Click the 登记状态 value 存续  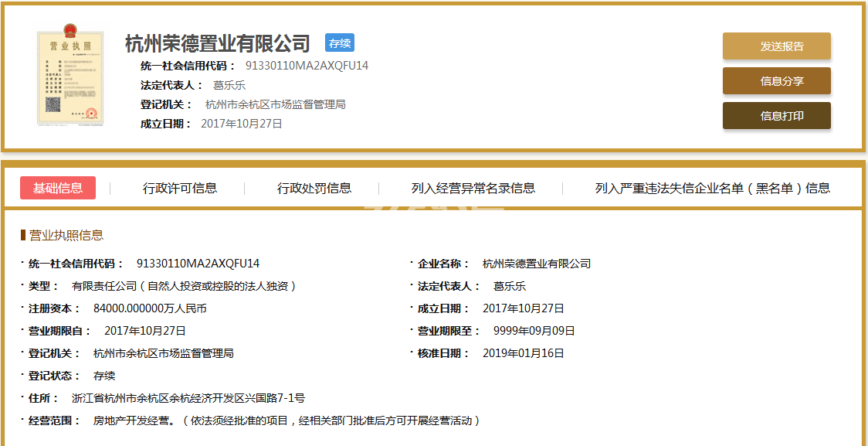tap(104, 376)
